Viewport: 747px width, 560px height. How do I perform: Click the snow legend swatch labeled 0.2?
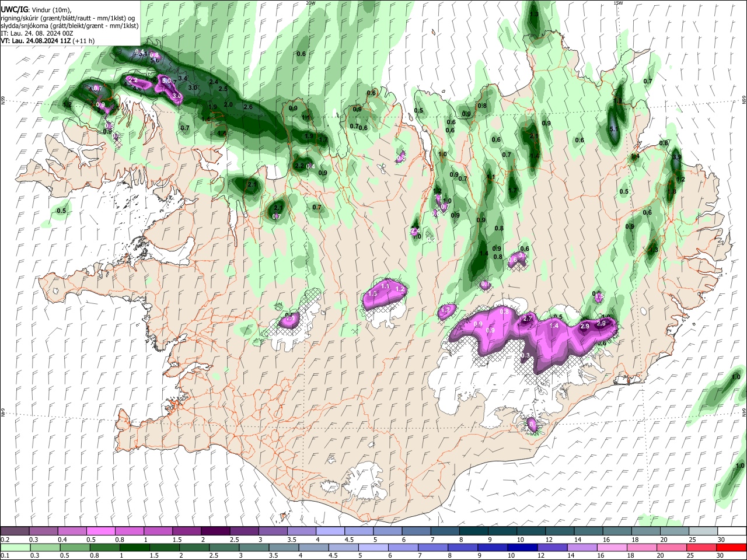pyautogui.click(x=15, y=531)
